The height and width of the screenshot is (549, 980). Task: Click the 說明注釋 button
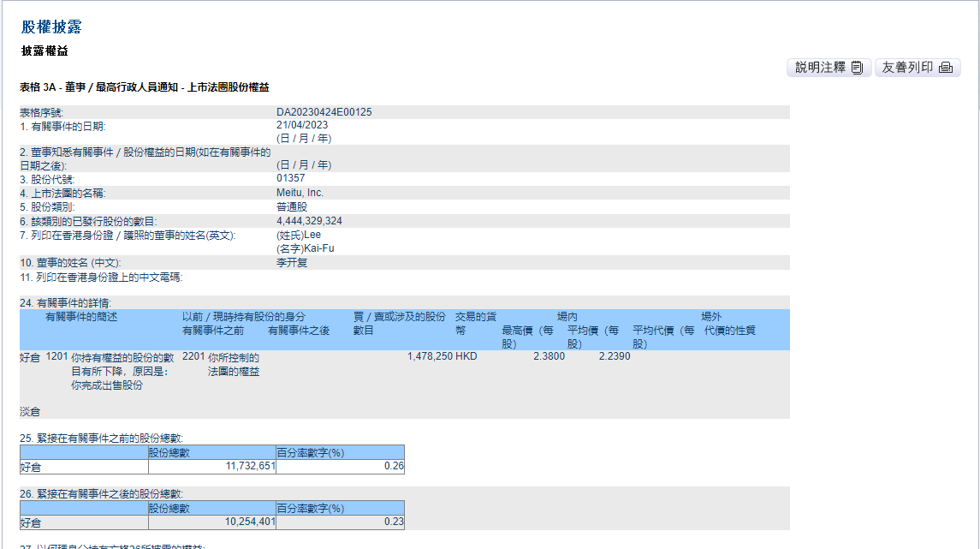pos(829,68)
